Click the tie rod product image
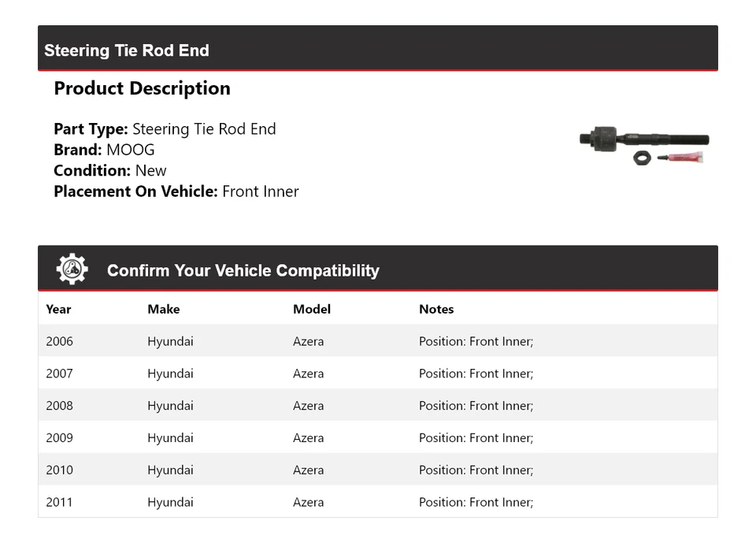756x543 pixels. (x=644, y=146)
